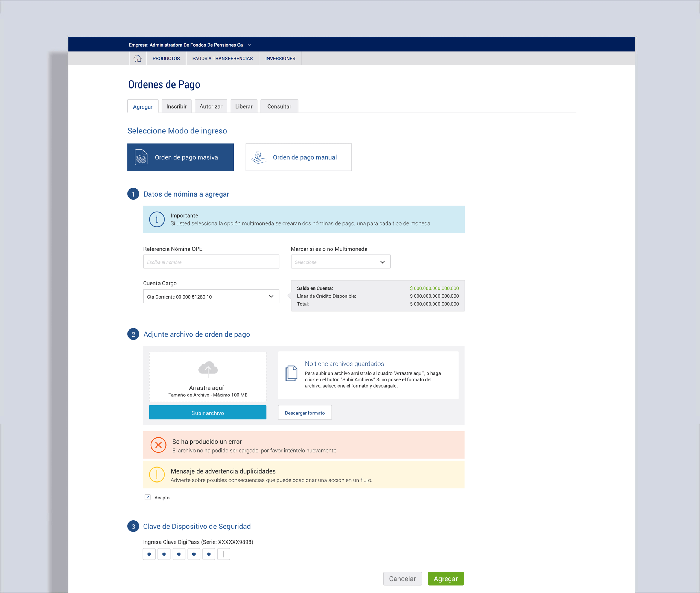Select Orden de pago manual option
This screenshot has width=700, height=593.
click(x=298, y=157)
